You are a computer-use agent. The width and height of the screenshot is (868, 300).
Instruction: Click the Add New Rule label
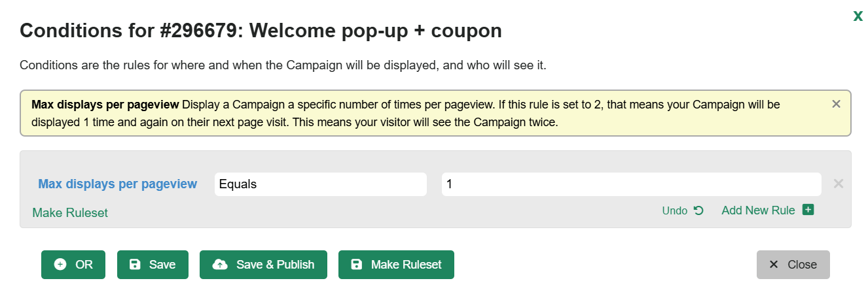pyautogui.click(x=758, y=210)
